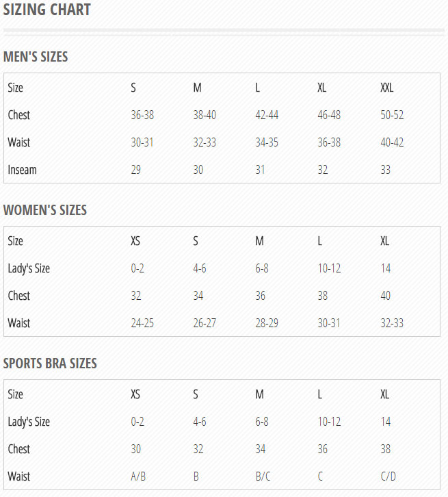This screenshot has height=497, width=448.
Task: Click women's waist value 28-29
Action: pyautogui.click(x=267, y=323)
